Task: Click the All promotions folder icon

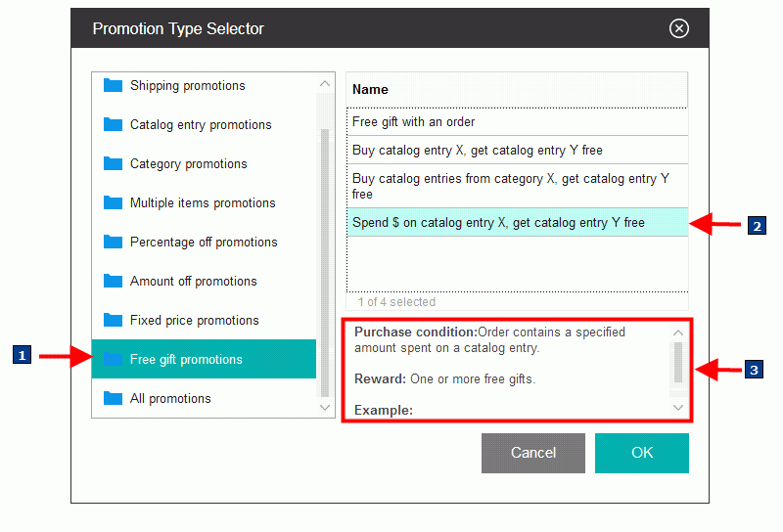Action: [113, 398]
